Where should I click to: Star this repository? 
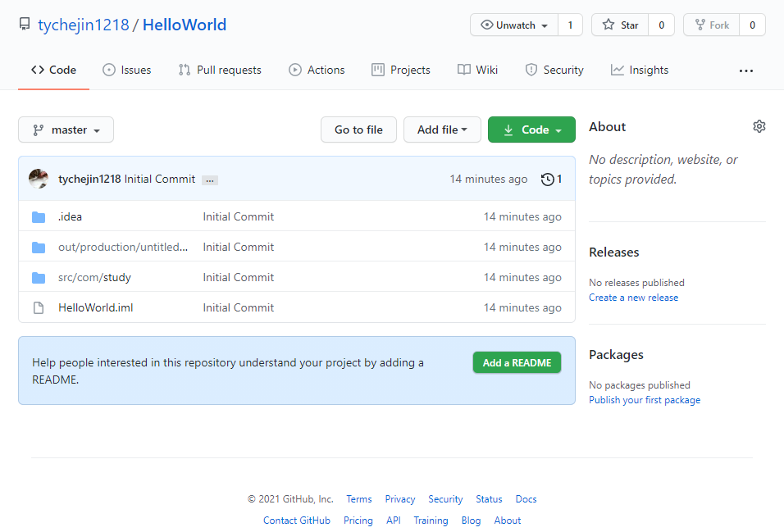tap(620, 25)
